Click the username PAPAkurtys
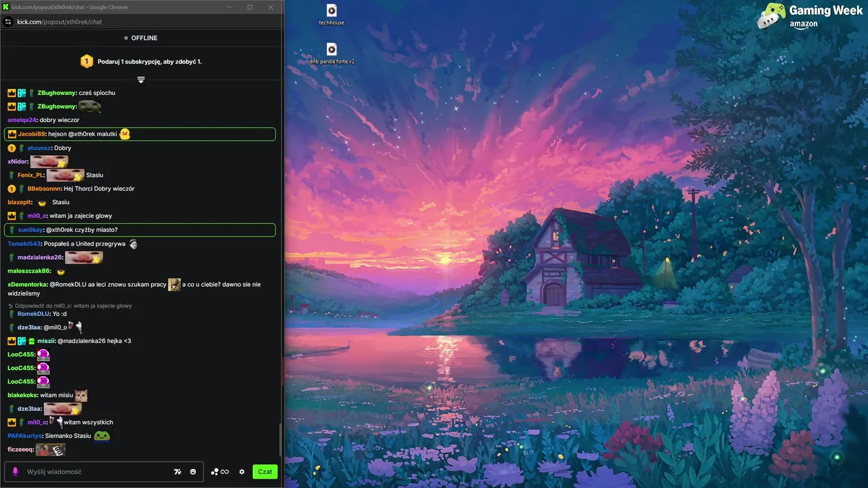 click(x=25, y=436)
